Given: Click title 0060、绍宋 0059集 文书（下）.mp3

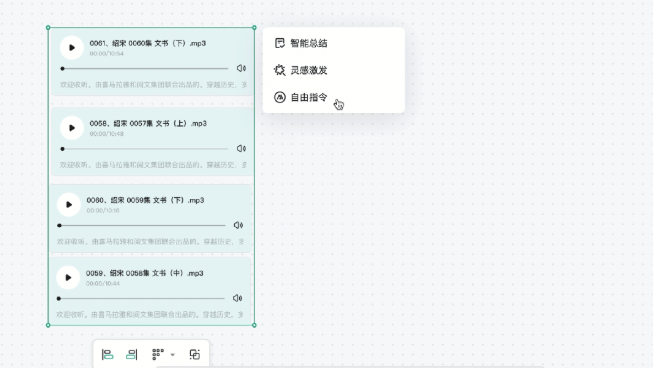Looking at the screenshot, I should [145, 200].
